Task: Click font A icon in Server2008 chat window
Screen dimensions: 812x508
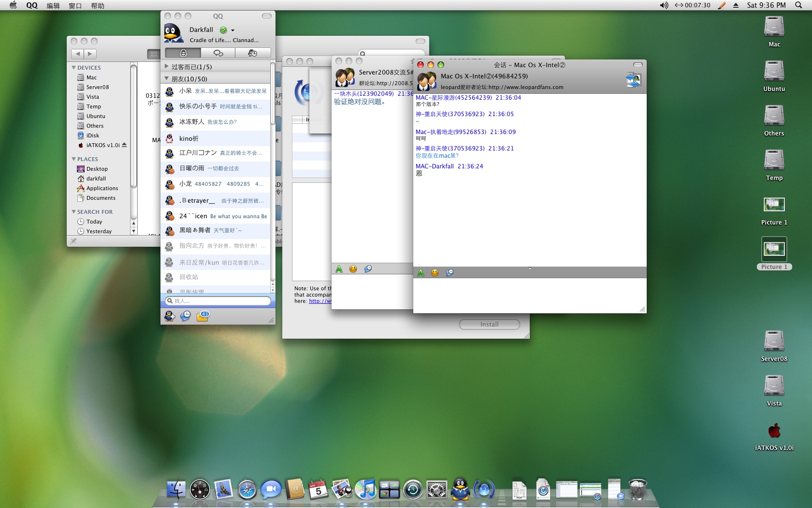Action: 339,269
